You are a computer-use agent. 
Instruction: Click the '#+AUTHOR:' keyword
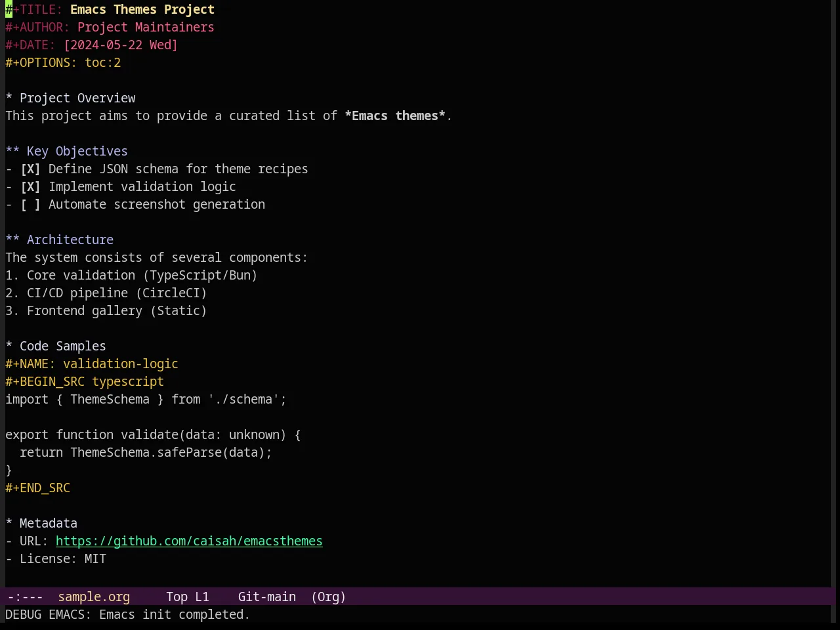(x=37, y=27)
